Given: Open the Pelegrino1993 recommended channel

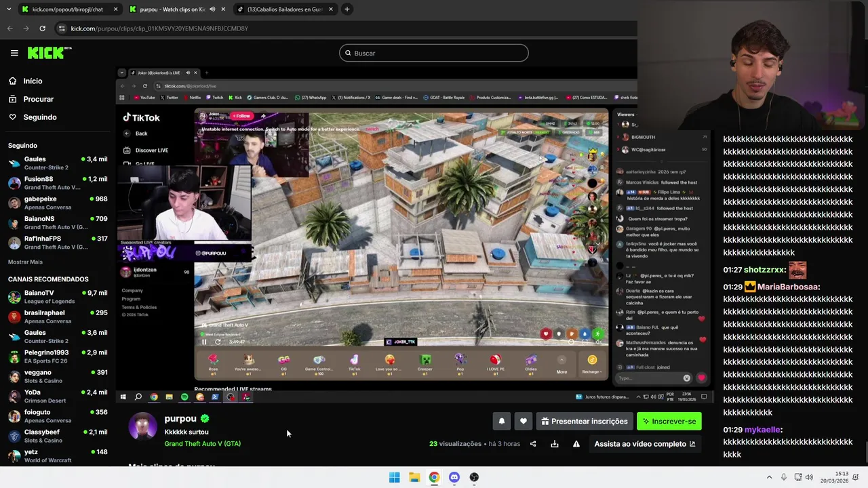Looking at the screenshot, I should (x=58, y=357).
